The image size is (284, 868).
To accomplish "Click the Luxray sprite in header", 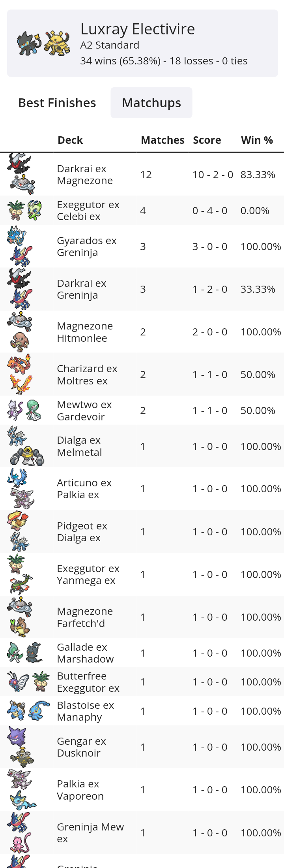I will [x=29, y=43].
